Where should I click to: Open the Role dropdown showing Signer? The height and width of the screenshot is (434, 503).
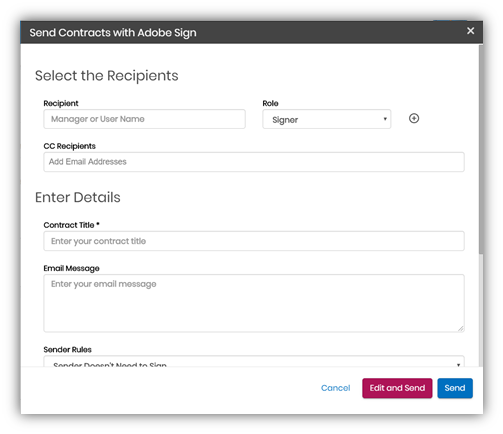326,119
